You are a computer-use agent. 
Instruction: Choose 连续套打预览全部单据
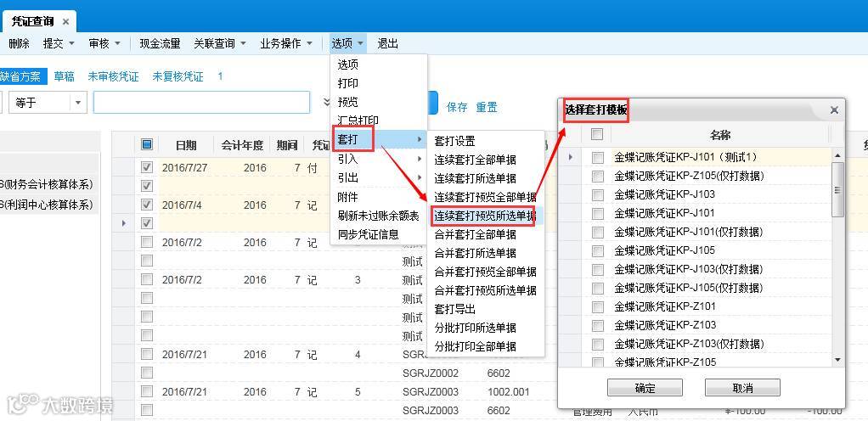pos(485,197)
